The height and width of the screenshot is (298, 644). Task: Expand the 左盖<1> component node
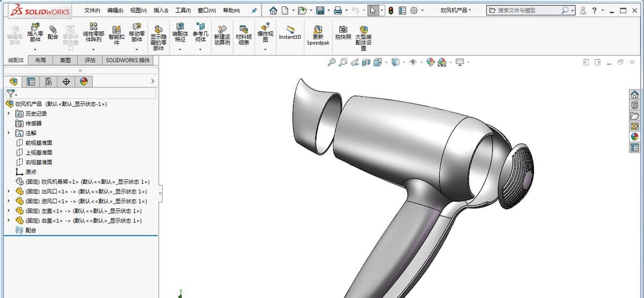(9, 211)
